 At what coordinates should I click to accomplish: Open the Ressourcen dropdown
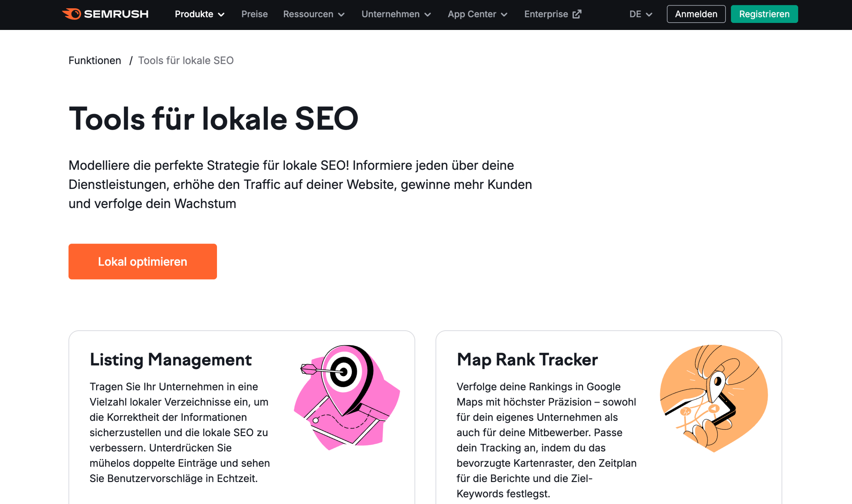coord(314,14)
